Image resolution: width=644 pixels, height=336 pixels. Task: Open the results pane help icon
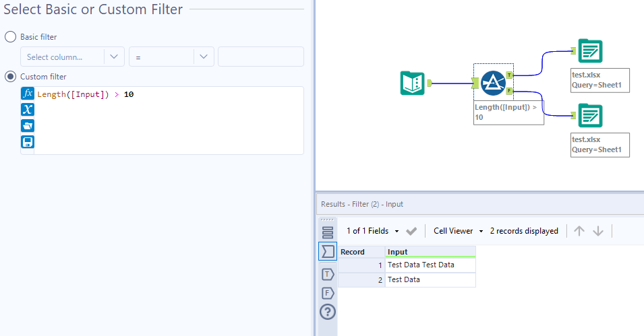(328, 312)
